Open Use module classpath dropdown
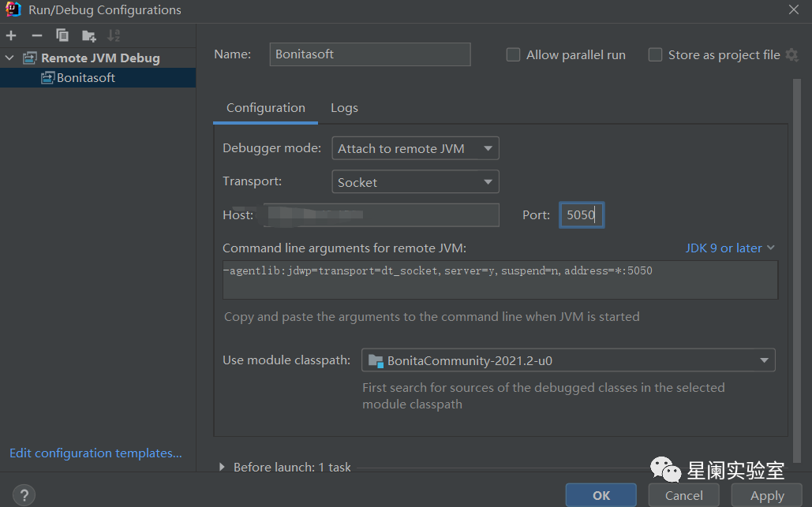Viewport: 812px width, 507px height. point(568,360)
